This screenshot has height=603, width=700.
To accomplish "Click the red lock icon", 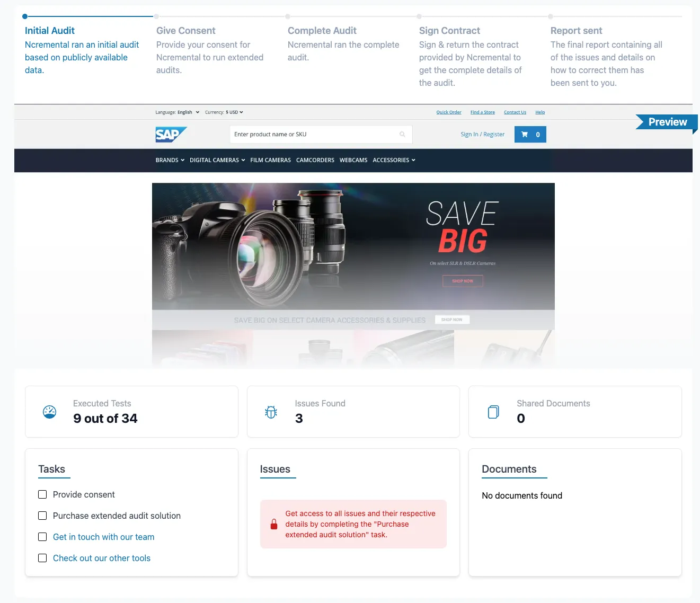I will click(x=274, y=524).
